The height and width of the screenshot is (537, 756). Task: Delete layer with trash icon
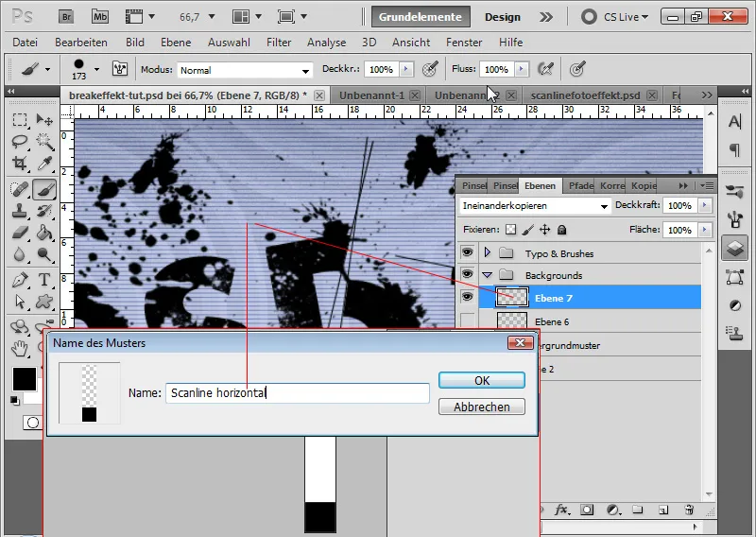689,510
